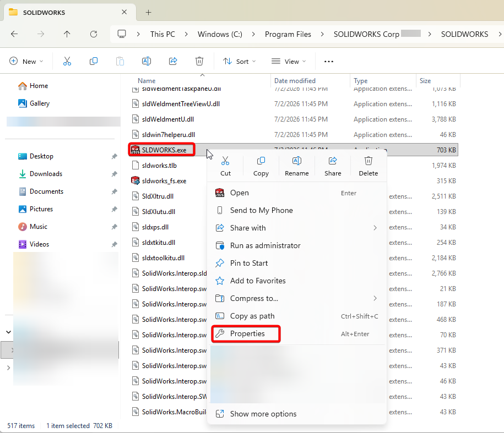This screenshot has height=433, width=504.
Task: Sort by Size column header
Action: click(425, 81)
